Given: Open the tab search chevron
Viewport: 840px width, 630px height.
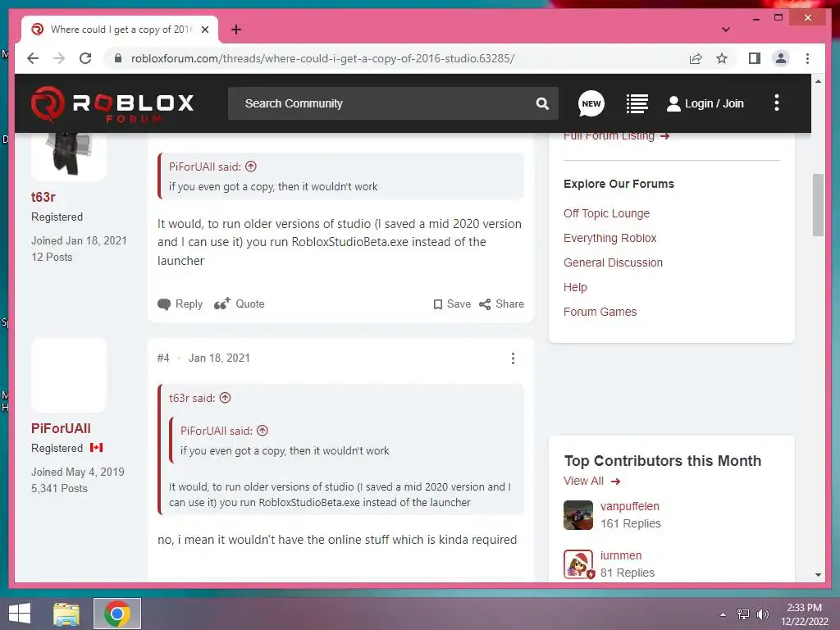Looking at the screenshot, I should click(725, 30).
